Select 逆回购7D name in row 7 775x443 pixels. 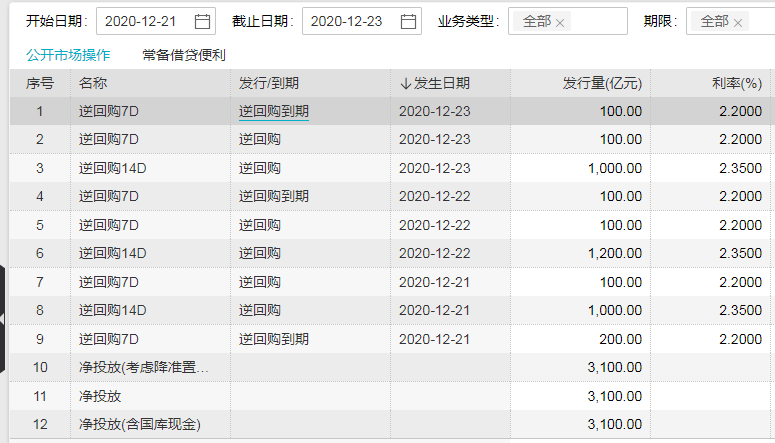pos(109,282)
